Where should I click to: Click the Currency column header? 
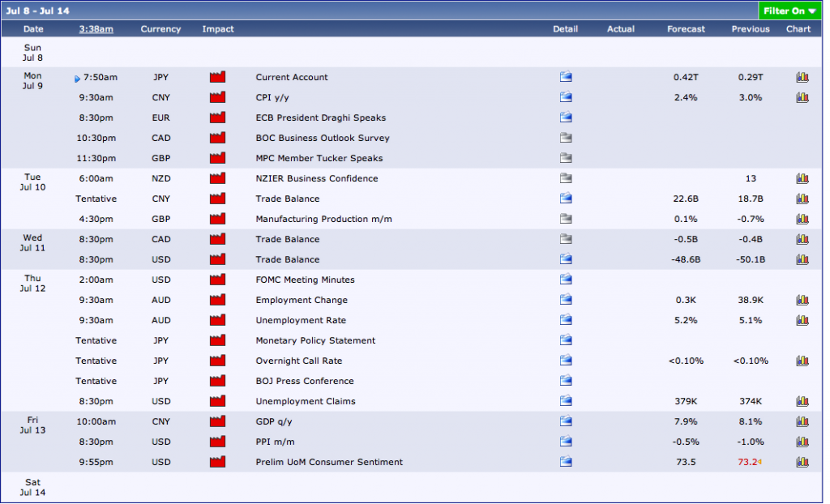click(x=160, y=29)
